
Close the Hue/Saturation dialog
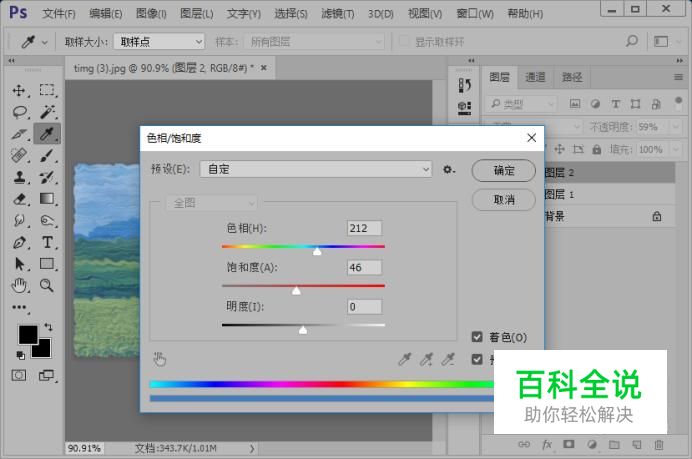point(531,138)
